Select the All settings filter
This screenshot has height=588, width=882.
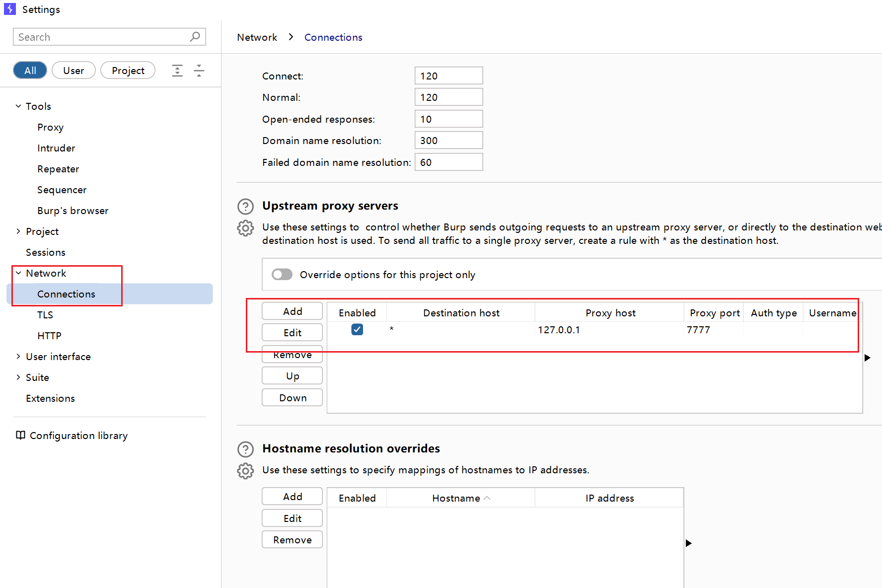30,71
